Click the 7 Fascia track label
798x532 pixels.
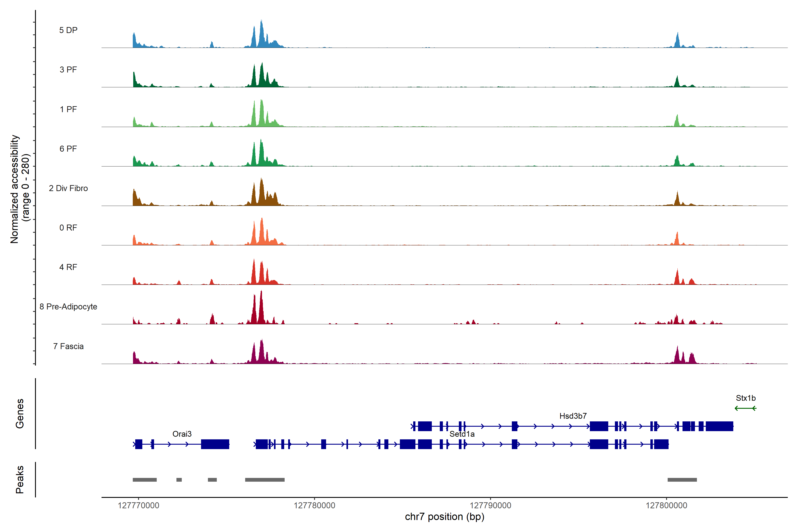(x=68, y=346)
